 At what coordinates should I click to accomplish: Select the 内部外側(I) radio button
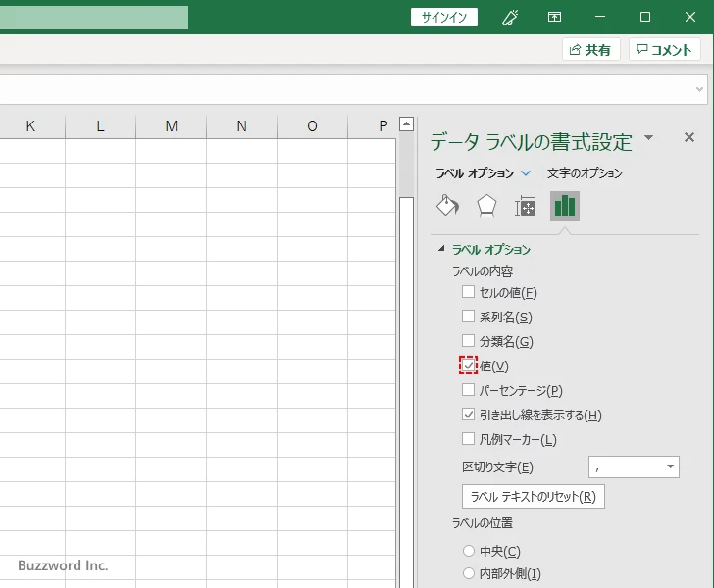pos(469,573)
